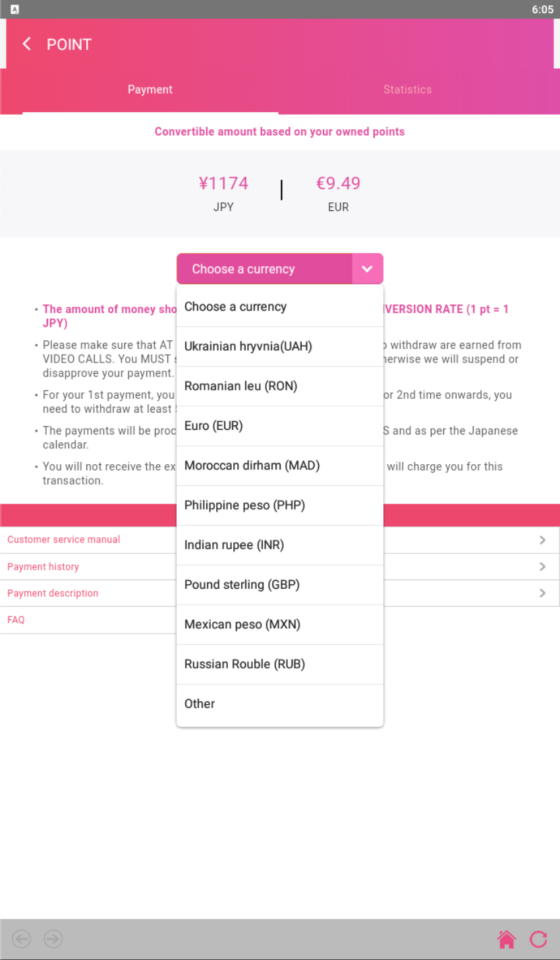This screenshot has width=560, height=960.
Task: Open Payment description via its chevron arrow
Action: pyautogui.click(x=542, y=593)
